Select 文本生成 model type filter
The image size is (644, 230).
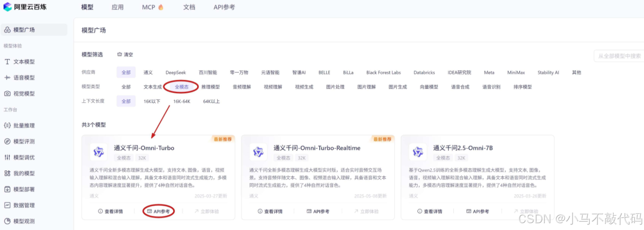(153, 87)
